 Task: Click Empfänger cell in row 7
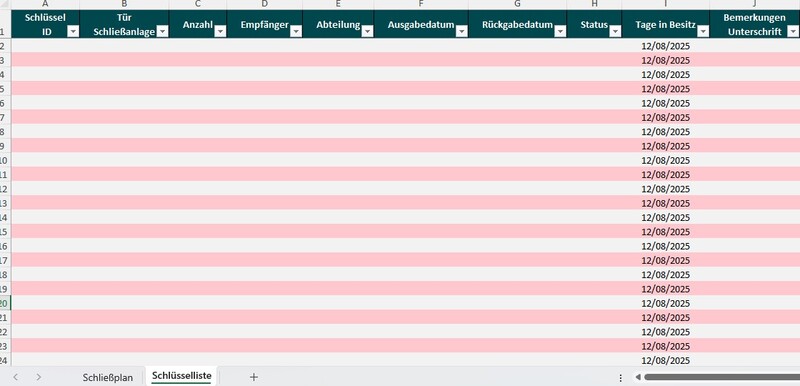[x=265, y=117]
